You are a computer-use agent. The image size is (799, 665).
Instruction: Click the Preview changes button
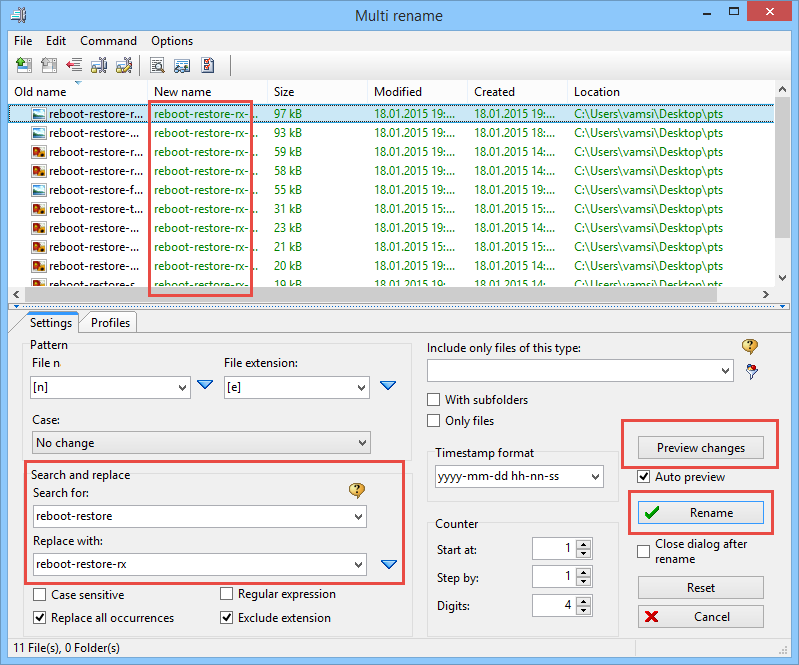point(700,448)
